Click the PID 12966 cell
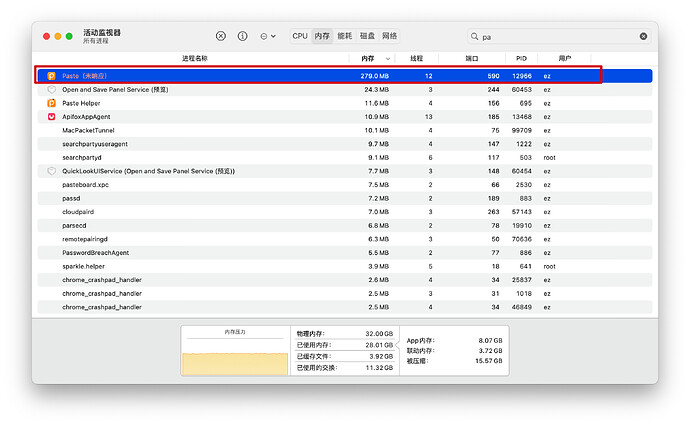Viewport: 690px width, 426px height. click(522, 76)
